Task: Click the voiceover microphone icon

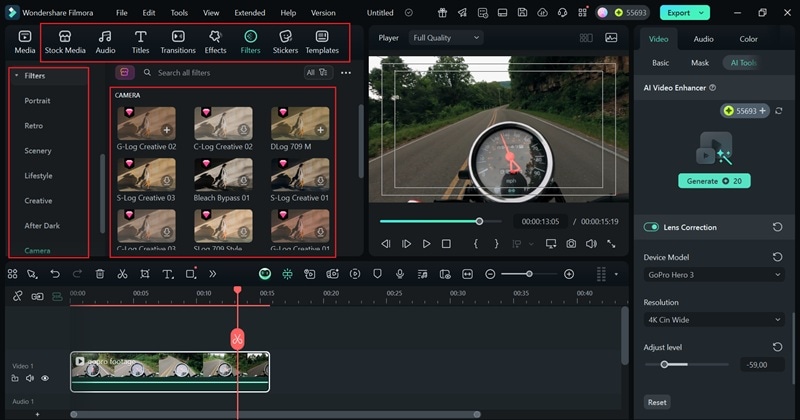Action: pyautogui.click(x=399, y=274)
